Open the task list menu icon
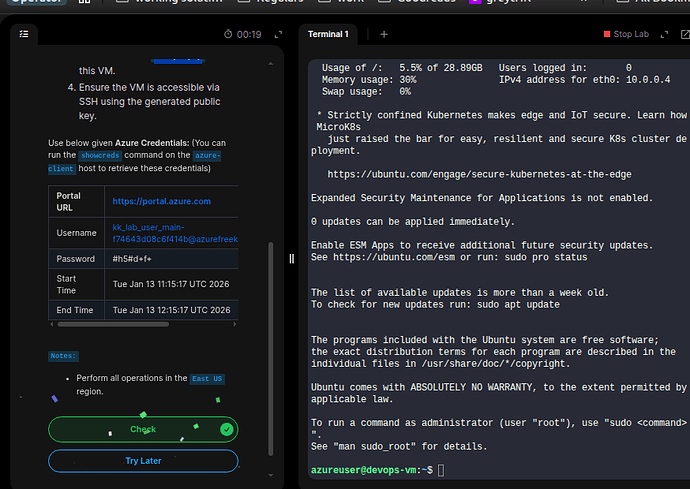The image size is (690, 489). (x=24, y=34)
